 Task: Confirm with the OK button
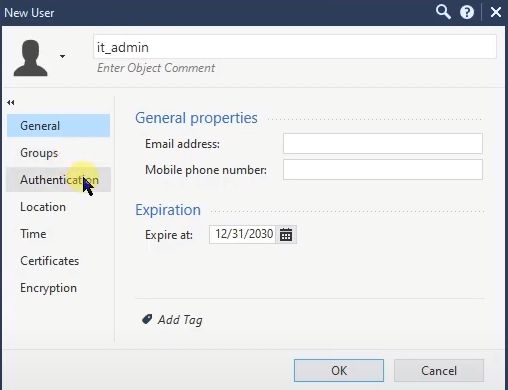[x=339, y=370]
